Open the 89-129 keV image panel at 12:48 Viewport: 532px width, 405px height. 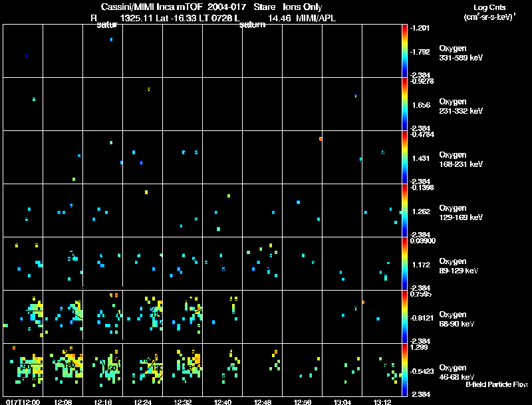click(263, 263)
